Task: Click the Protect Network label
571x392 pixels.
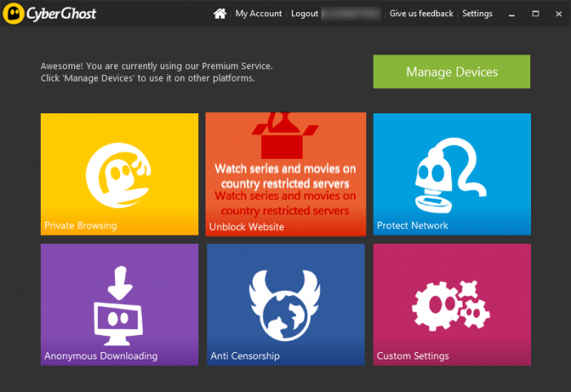Action: (412, 225)
